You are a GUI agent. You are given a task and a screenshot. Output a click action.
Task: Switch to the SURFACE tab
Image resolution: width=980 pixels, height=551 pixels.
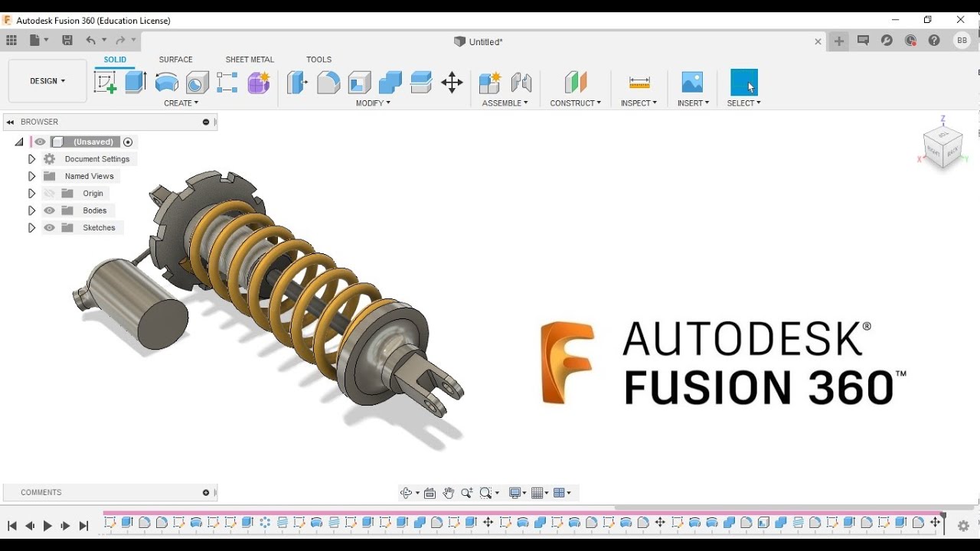[x=175, y=60]
